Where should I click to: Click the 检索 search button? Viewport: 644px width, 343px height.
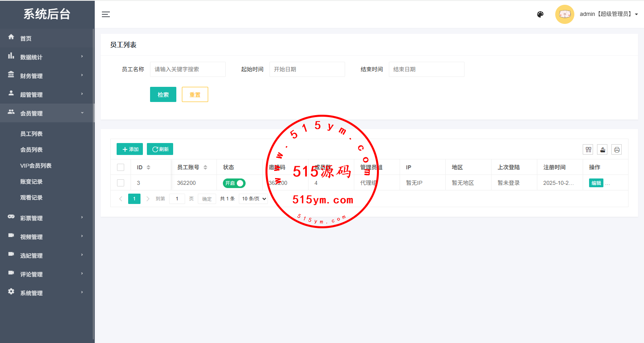click(163, 94)
